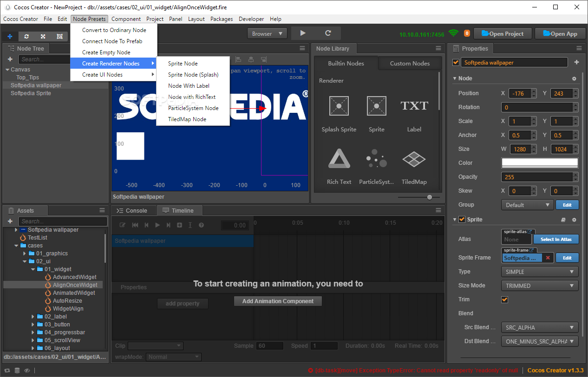Expand the 01_graphics folder
This screenshot has height=377, width=588.
tap(25, 253)
